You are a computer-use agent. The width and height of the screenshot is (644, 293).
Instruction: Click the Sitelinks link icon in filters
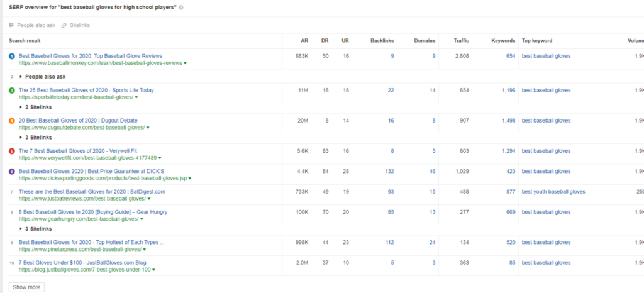point(64,25)
